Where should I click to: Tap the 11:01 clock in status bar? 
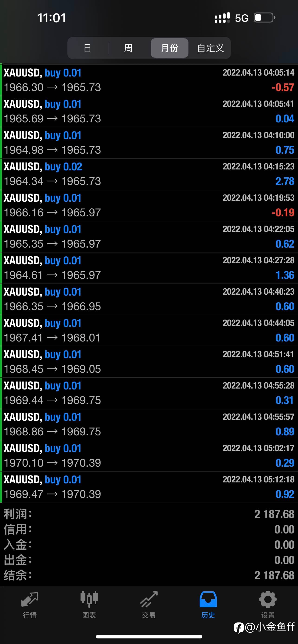point(52,18)
